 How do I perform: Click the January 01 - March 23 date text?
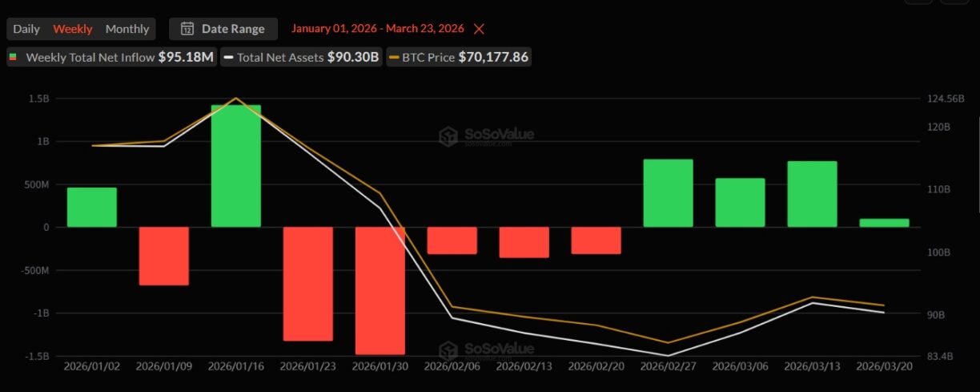coord(378,29)
